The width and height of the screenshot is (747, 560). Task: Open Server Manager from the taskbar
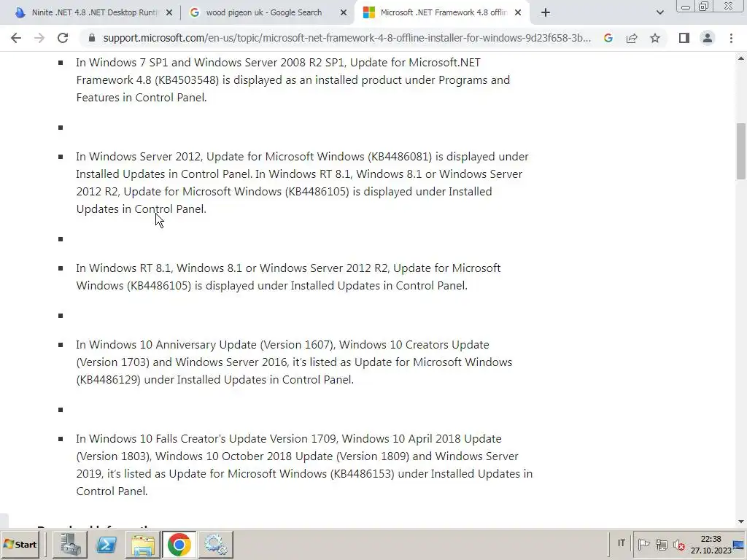pyautogui.click(x=69, y=544)
